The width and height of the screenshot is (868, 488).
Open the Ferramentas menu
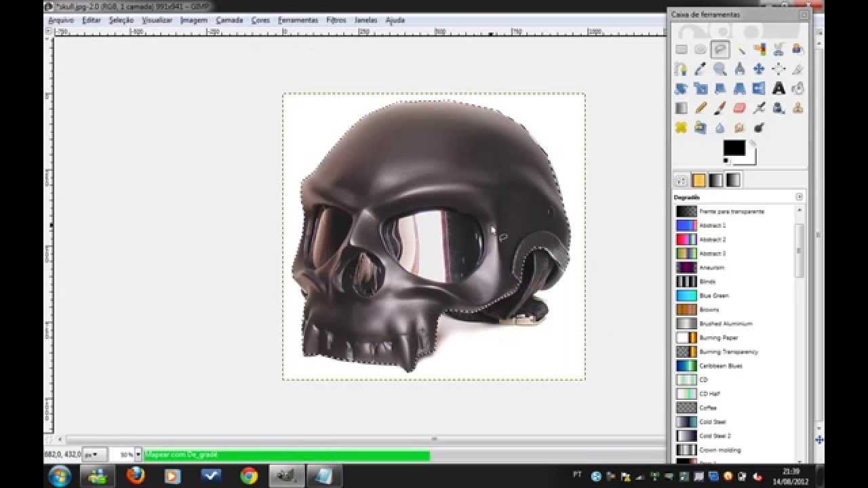point(298,20)
